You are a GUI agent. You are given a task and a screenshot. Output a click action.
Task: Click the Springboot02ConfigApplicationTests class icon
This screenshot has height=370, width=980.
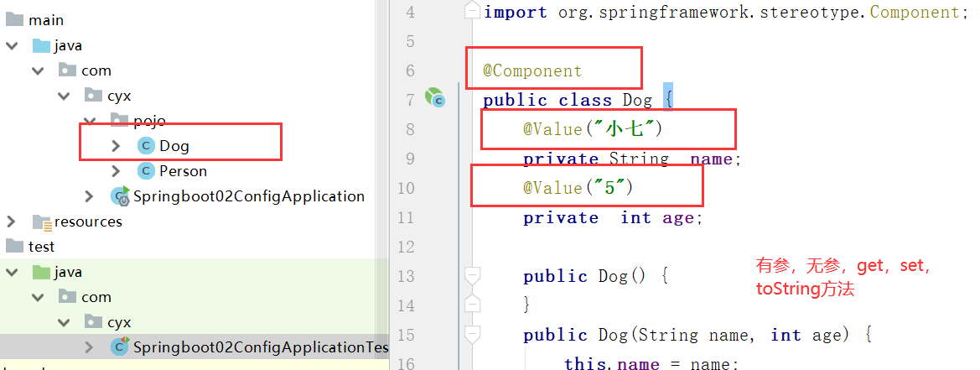pyautogui.click(x=120, y=347)
